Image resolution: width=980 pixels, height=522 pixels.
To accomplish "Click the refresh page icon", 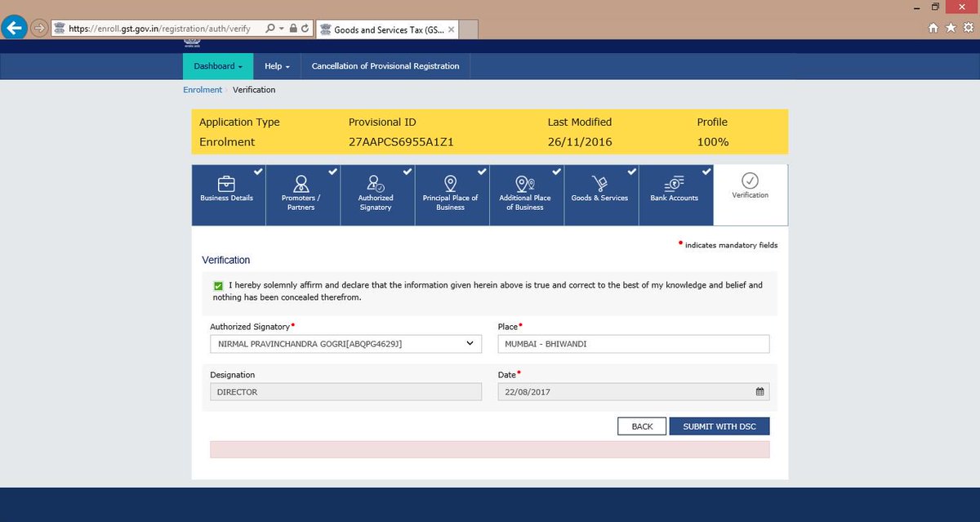I will click(305, 28).
